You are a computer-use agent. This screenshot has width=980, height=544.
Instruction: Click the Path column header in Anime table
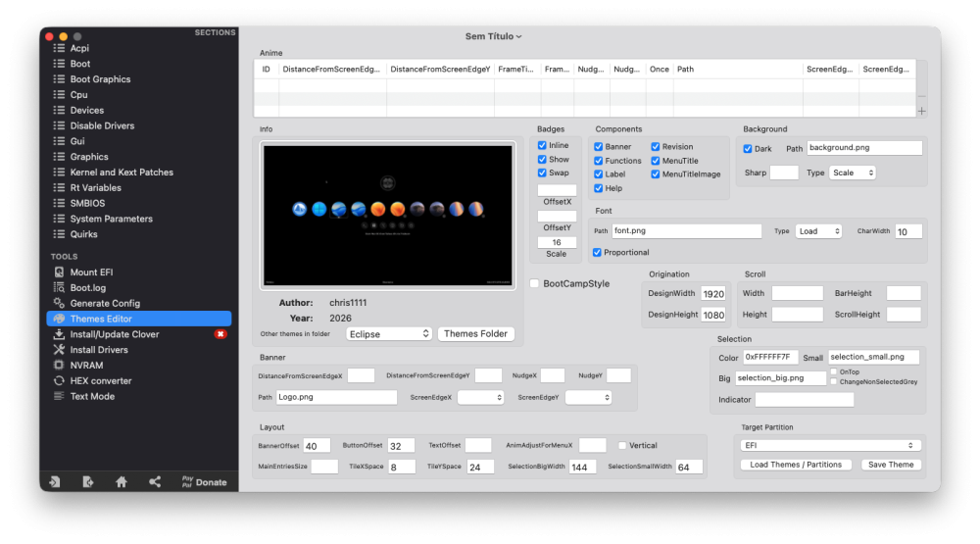(x=738, y=70)
